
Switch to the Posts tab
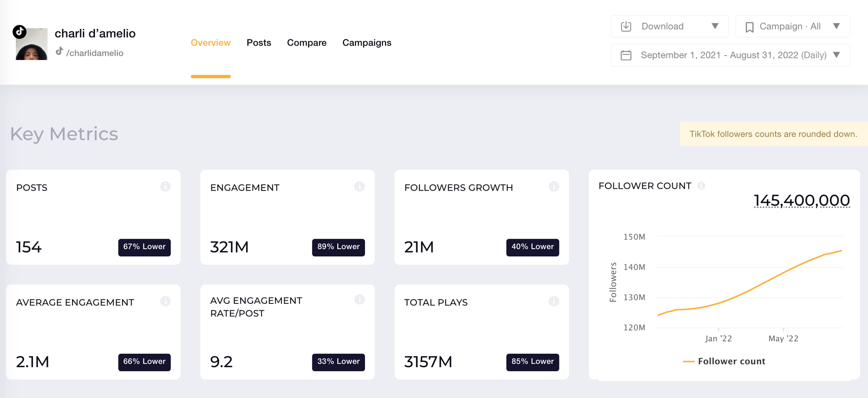(x=259, y=43)
